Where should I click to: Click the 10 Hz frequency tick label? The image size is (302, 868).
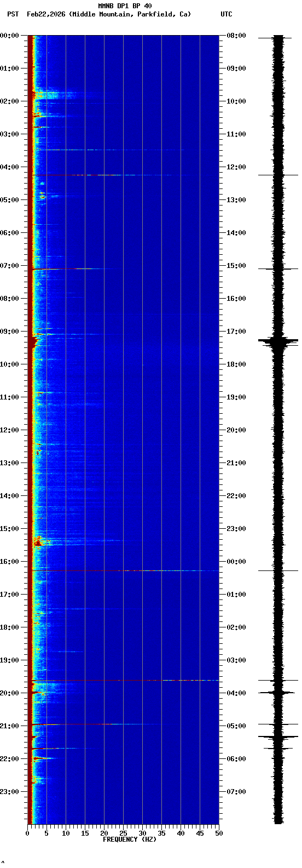(66, 833)
